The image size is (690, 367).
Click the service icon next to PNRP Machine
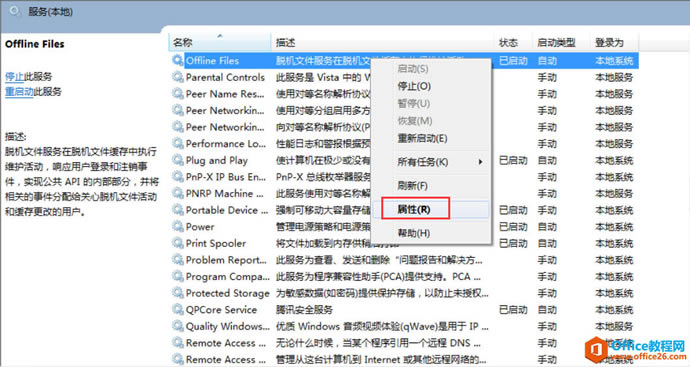pyautogui.click(x=178, y=193)
